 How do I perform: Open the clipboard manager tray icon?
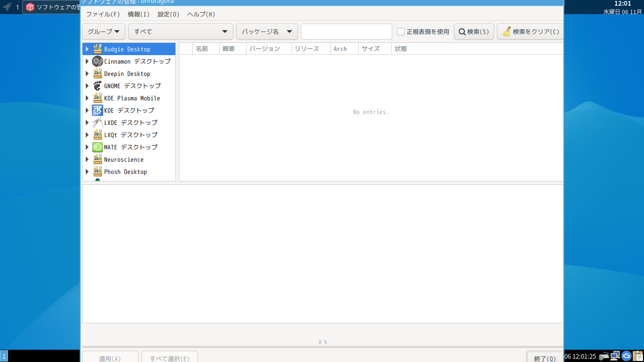pyautogui.click(x=638, y=356)
